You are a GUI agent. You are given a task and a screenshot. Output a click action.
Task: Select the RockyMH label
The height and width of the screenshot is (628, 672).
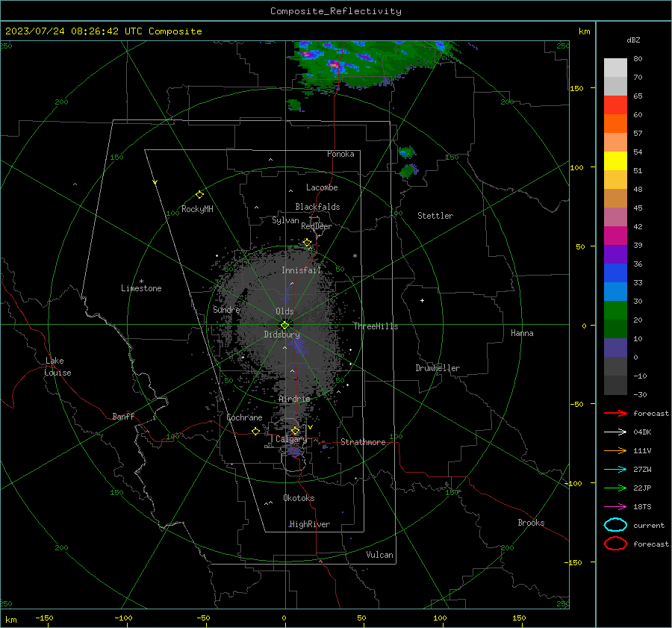point(197,209)
